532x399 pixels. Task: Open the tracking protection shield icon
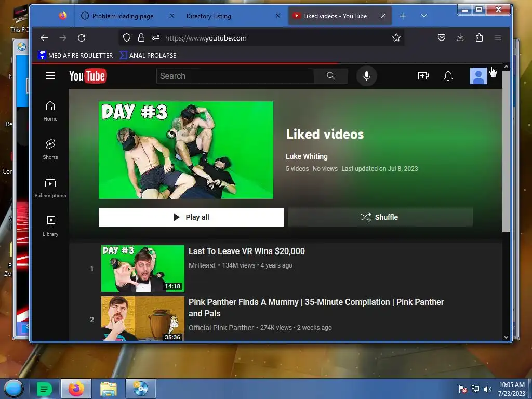(127, 37)
